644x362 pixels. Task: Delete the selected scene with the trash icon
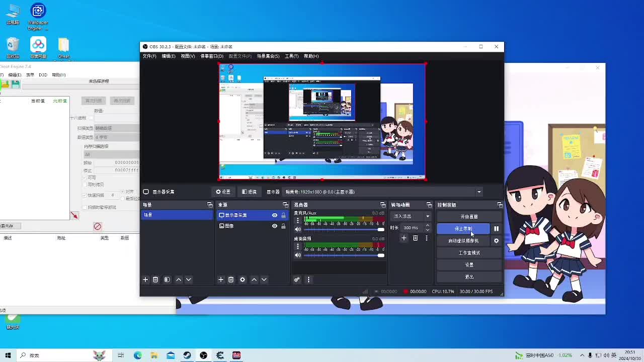(x=155, y=280)
